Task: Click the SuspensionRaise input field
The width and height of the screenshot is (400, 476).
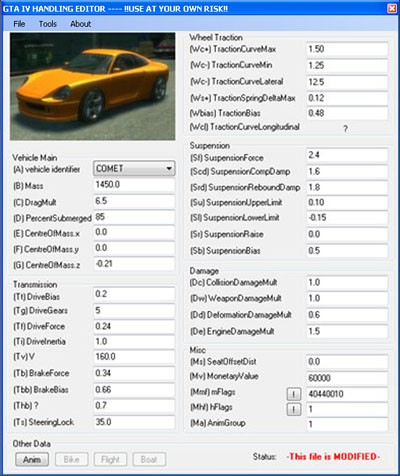Action: (x=347, y=234)
